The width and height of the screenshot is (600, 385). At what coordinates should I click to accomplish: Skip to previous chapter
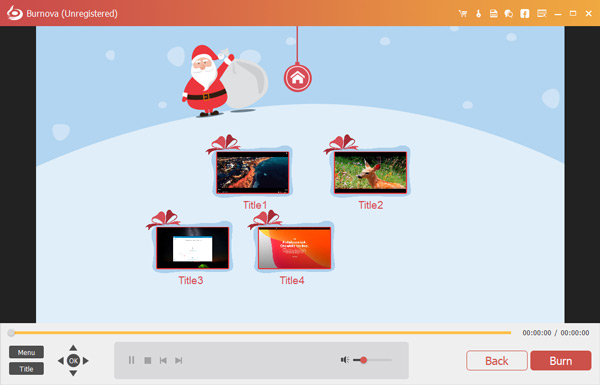pyautogui.click(x=163, y=360)
